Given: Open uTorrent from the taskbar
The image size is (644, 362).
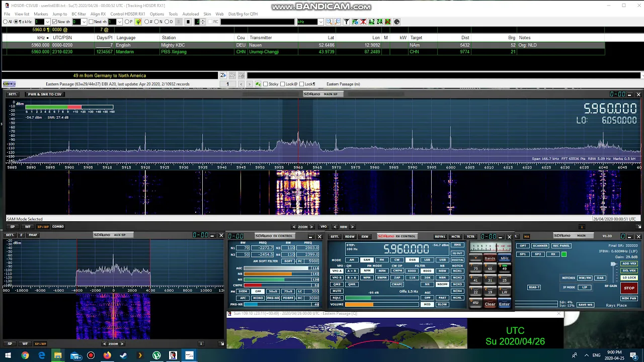Looking at the screenshot, I should coord(156,355).
